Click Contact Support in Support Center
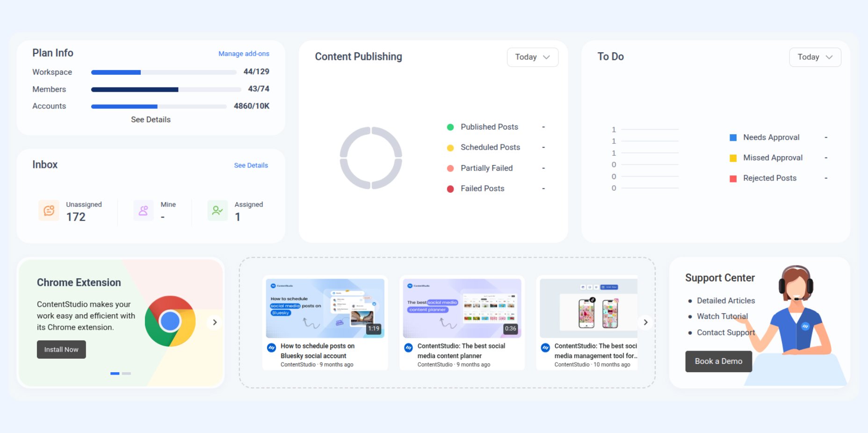Screen dimensions: 868x433 pyautogui.click(x=725, y=332)
